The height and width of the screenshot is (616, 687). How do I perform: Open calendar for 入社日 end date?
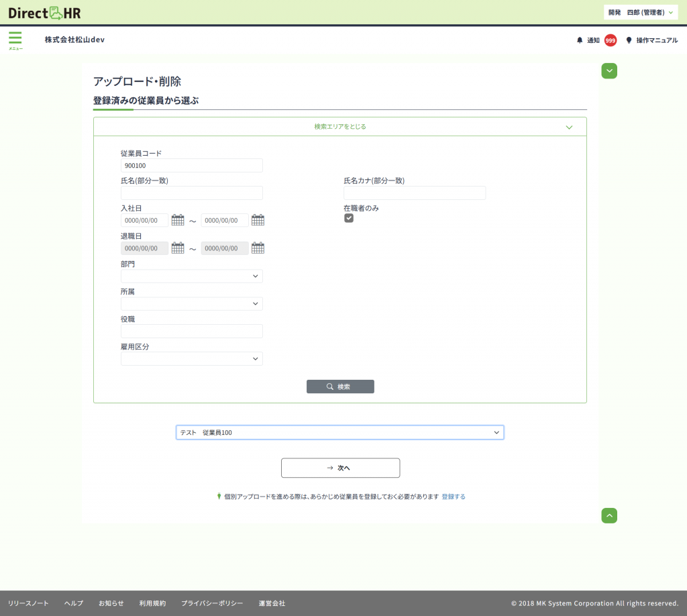(x=258, y=220)
